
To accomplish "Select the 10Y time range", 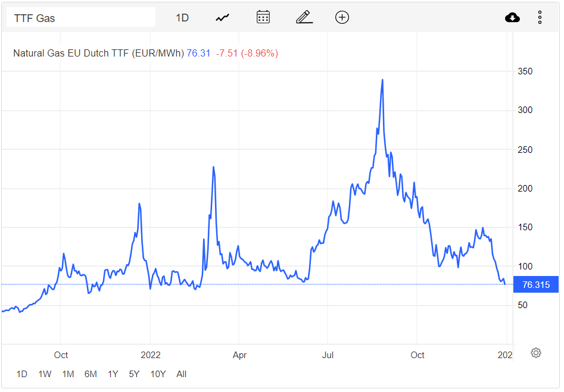I will pyautogui.click(x=158, y=374).
